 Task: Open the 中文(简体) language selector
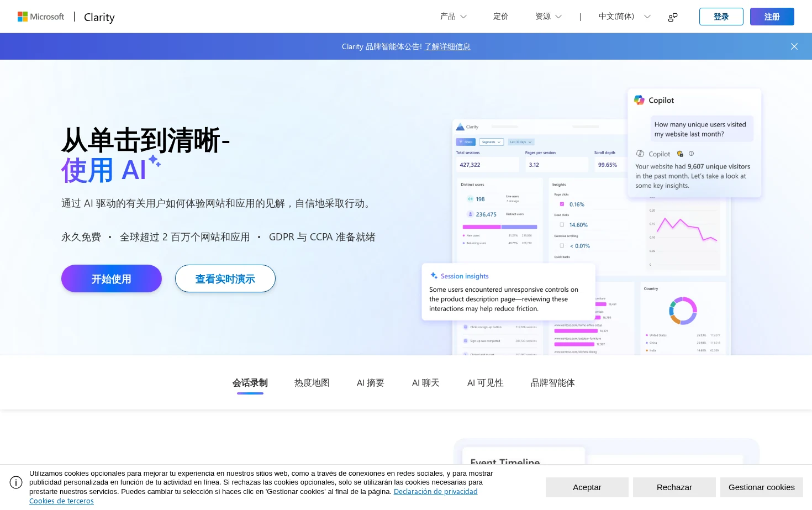tap(625, 17)
